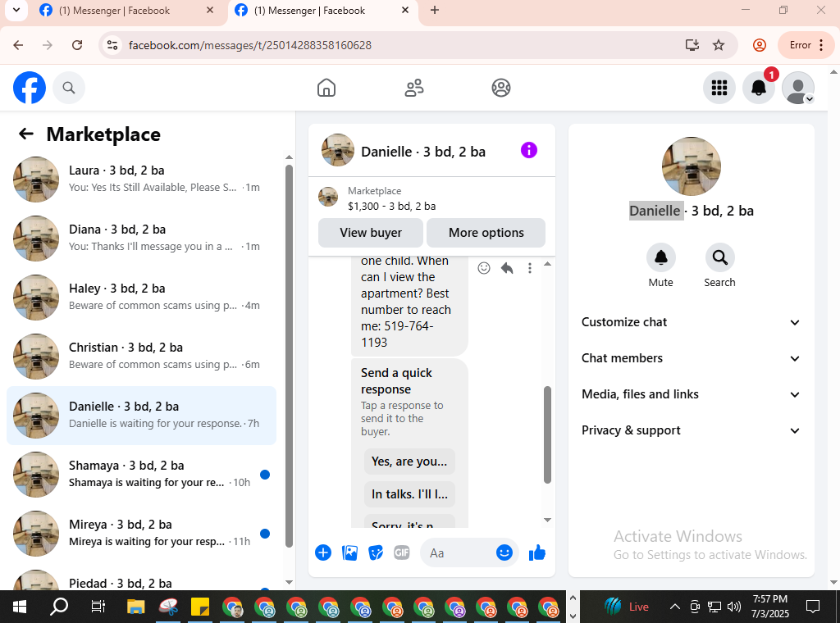Send quick response "Yes, are you..."
840x623 pixels.
409,462
